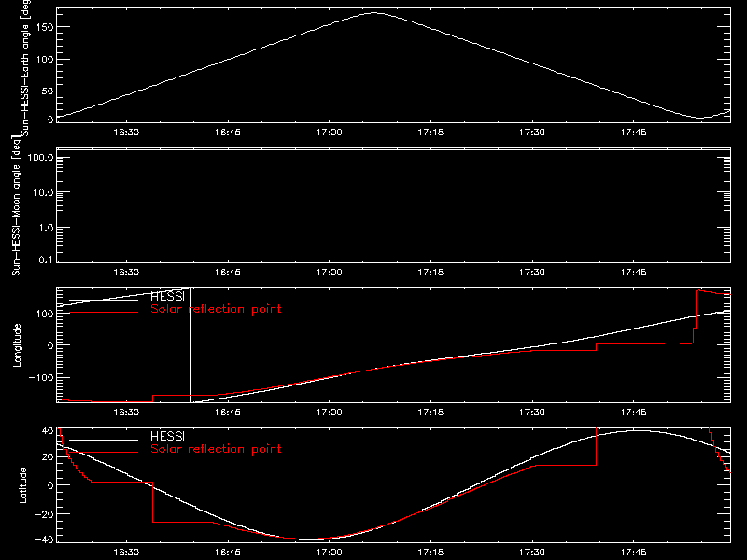Screen dimensions: 747x560
Task: Click the 0 tick on Longitude axis
Action: (50, 345)
